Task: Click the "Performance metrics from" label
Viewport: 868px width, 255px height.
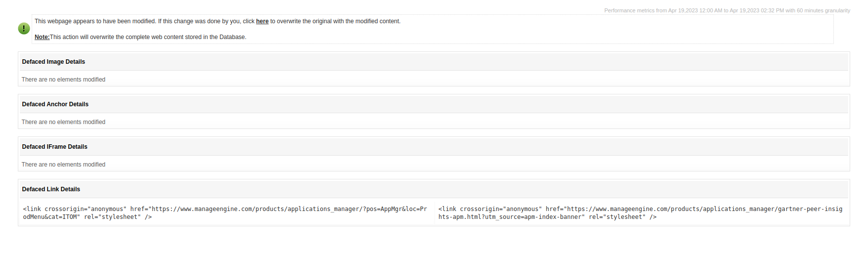Action: point(635,10)
